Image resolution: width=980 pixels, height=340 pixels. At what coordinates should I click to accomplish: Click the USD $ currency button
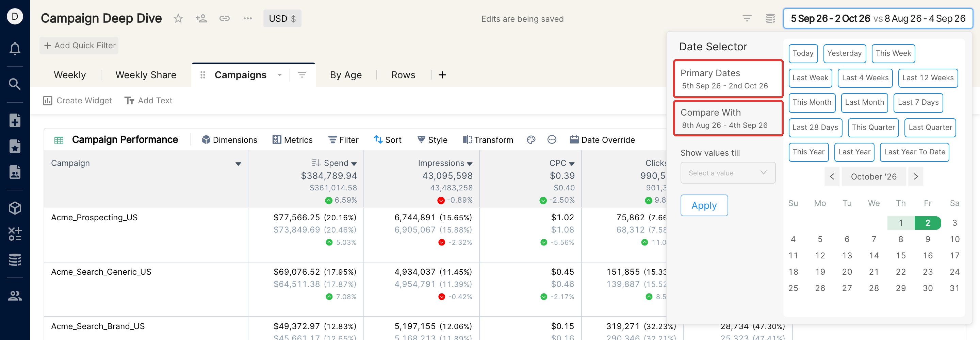pyautogui.click(x=282, y=18)
